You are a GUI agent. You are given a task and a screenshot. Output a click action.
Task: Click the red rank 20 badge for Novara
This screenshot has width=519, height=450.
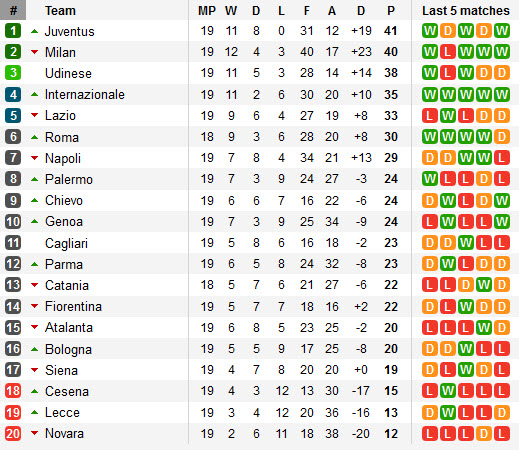click(x=13, y=434)
